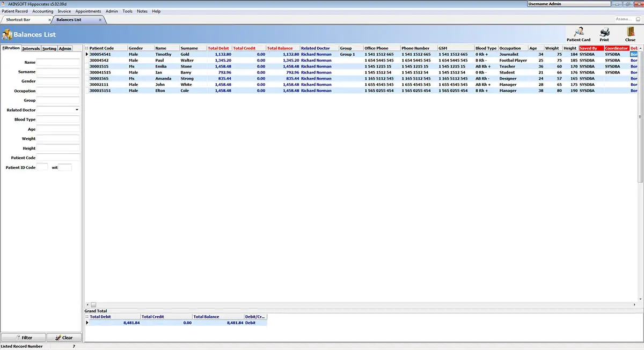This screenshot has height=350, width=644.
Task: Open the Related Doctor dropdown
Action: pyautogui.click(x=77, y=110)
